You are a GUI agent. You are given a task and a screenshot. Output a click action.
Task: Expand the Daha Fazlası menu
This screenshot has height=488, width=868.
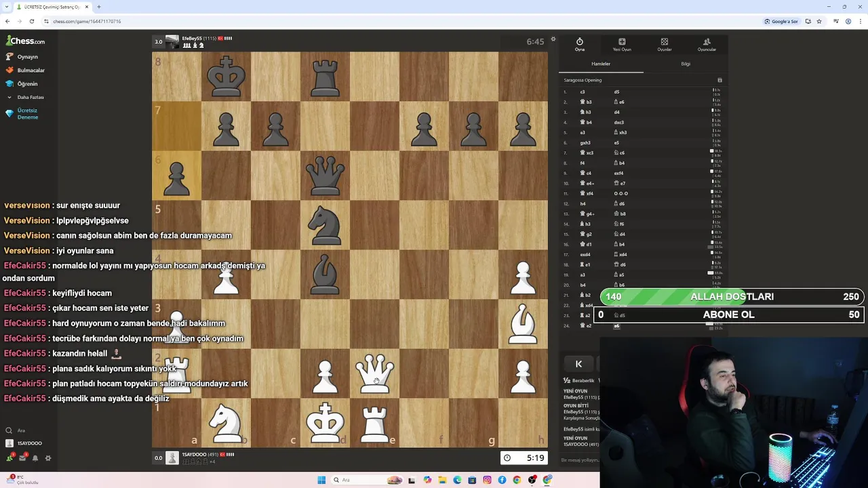pyautogui.click(x=26, y=97)
